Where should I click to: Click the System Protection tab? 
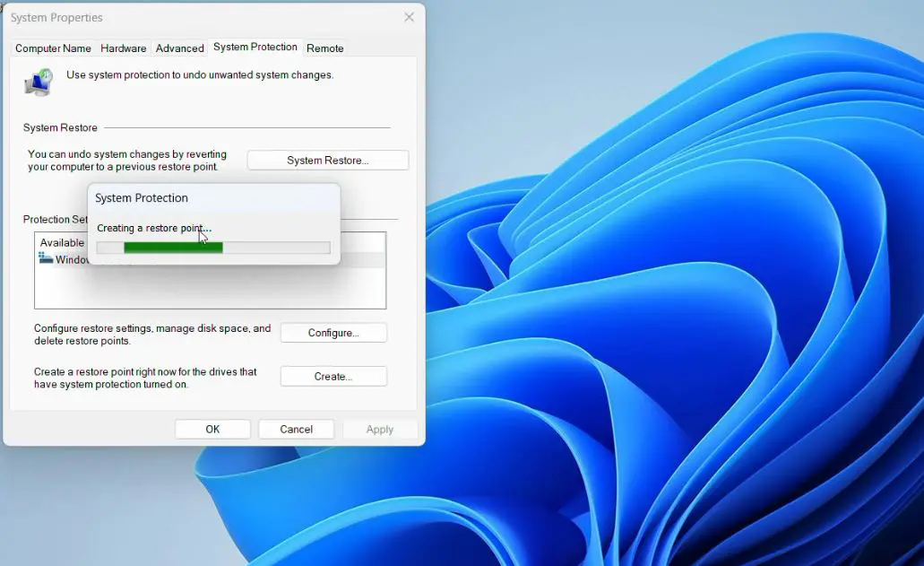coord(255,48)
